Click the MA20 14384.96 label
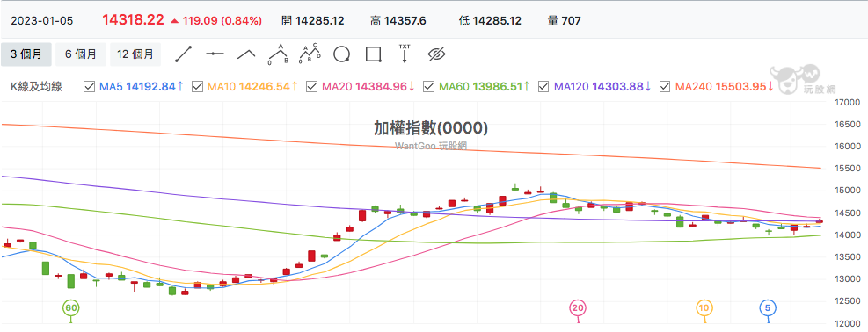Viewport: 868px width, 332px height. (368, 87)
